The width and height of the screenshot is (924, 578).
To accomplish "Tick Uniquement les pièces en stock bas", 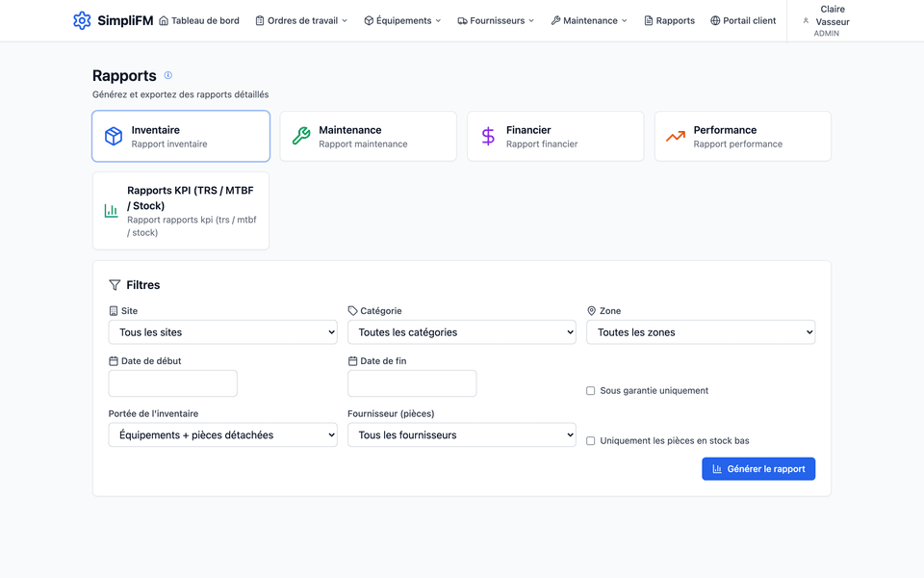I will 590,441.
